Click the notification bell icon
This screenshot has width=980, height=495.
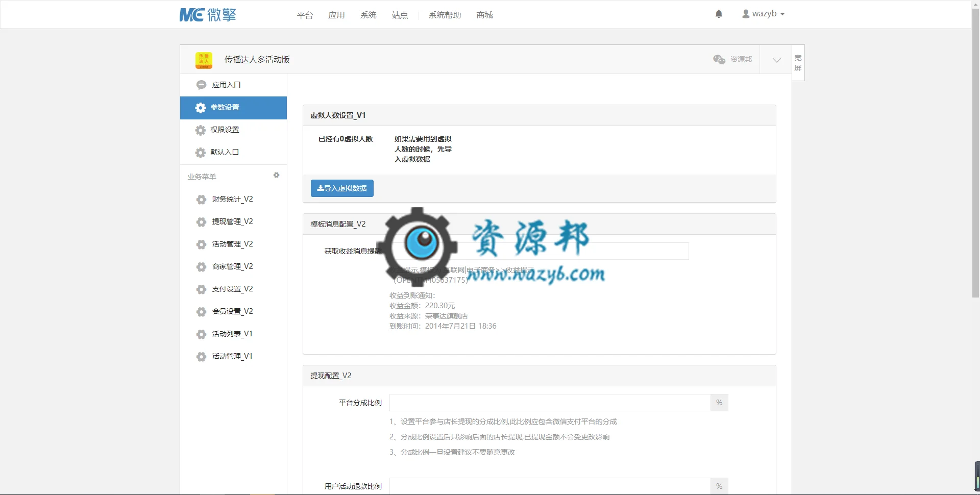[x=719, y=14]
